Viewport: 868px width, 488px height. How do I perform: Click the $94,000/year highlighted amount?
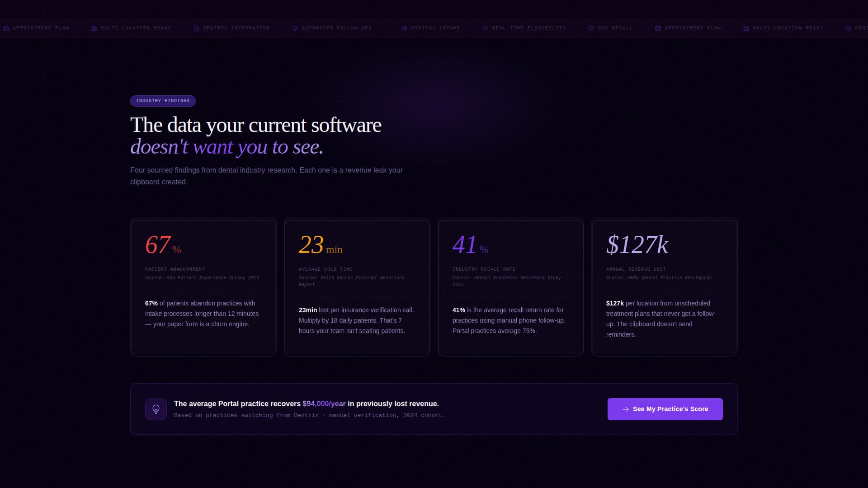[324, 404]
